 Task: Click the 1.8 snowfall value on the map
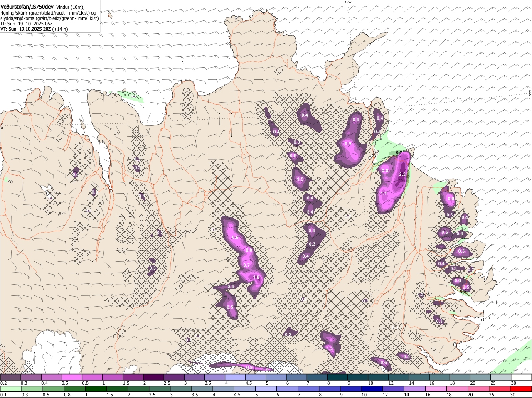point(256,278)
